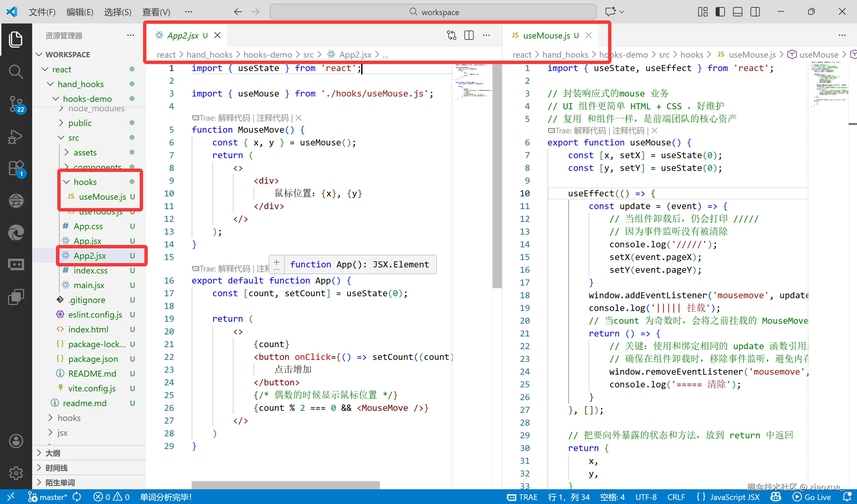Toggle bottom panel layout button
857x504 pixels.
pyautogui.click(x=737, y=12)
